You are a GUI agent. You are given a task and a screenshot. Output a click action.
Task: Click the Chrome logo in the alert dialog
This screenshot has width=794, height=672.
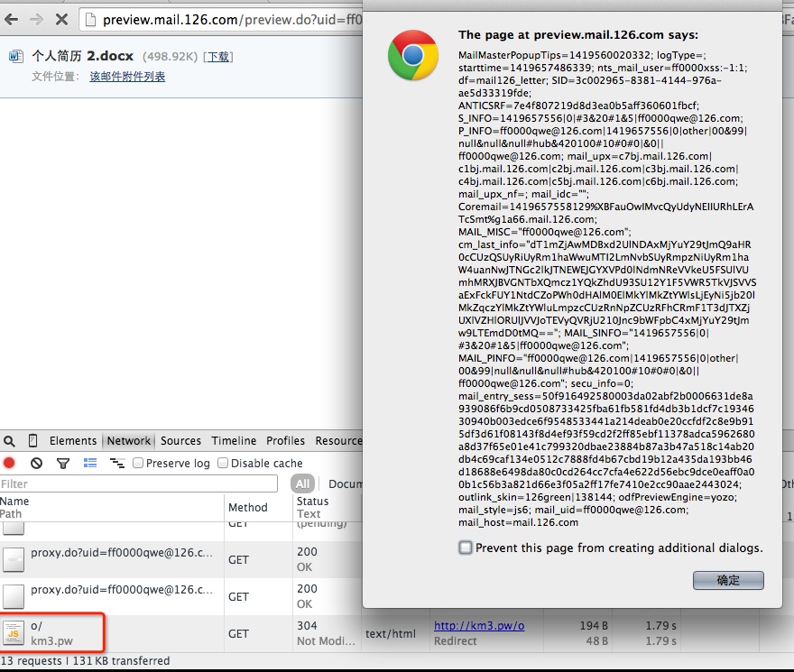pos(412,55)
